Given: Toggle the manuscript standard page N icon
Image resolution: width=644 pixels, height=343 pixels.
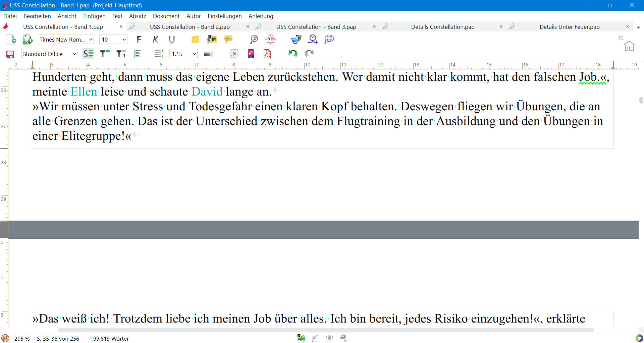Looking at the screenshot, I should tap(234, 54).
